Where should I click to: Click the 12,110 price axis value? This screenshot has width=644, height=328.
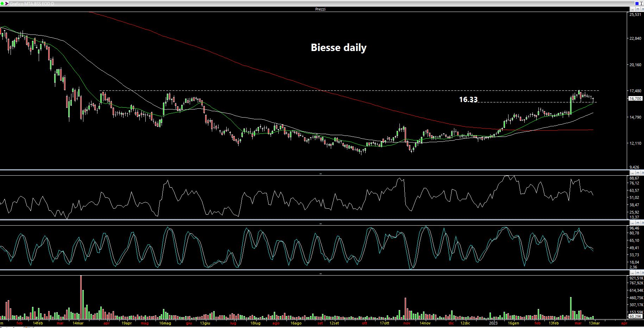tap(635, 143)
